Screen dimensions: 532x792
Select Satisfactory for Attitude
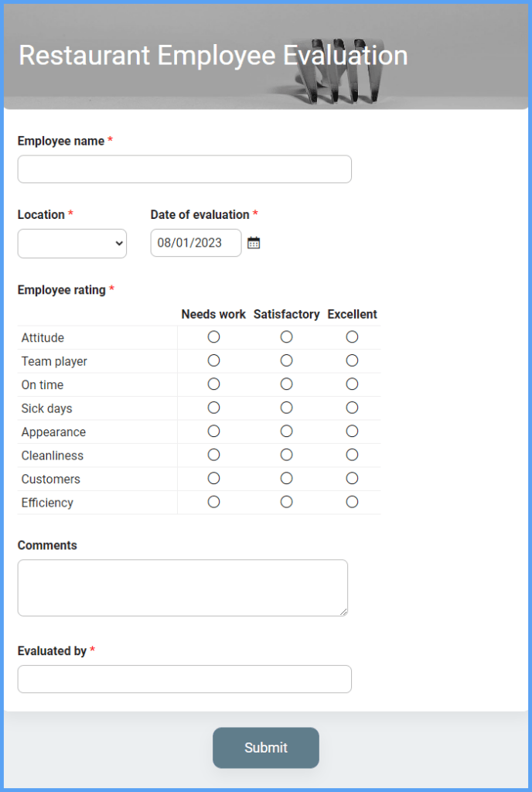point(286,337)
